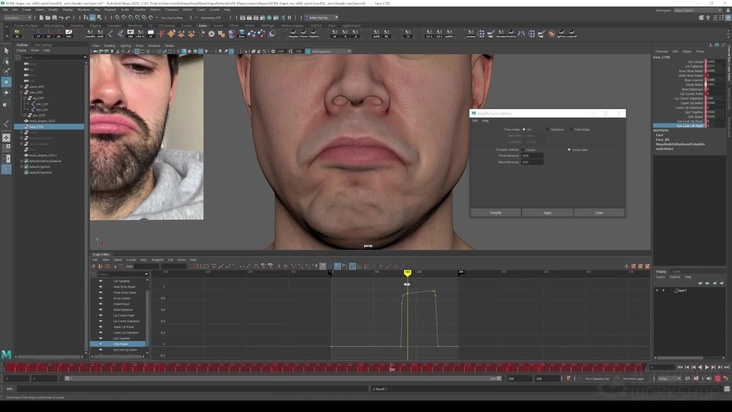Select the arrow Select tool in left toolbox
Image resolution: width=732 pixels, height=412 pixels.
pos(6,50)
